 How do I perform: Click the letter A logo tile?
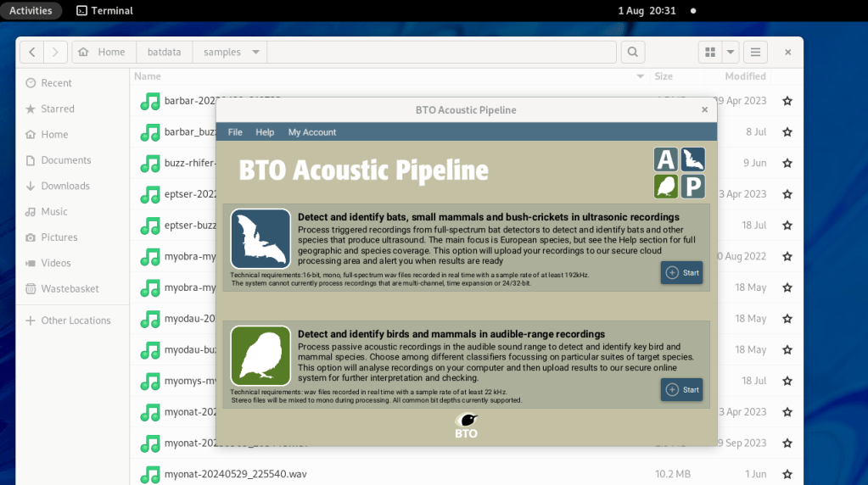(x=666, y=159)
